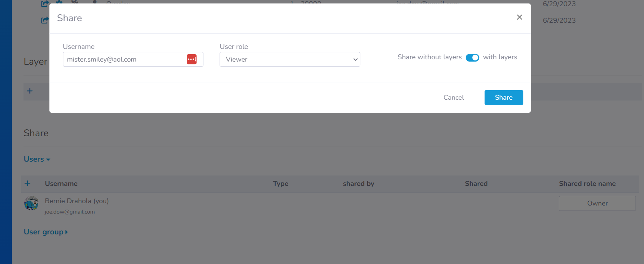The image size is (644, 264).
Task: Expand the Users dropdown in Share section
Action: (37, 159)
